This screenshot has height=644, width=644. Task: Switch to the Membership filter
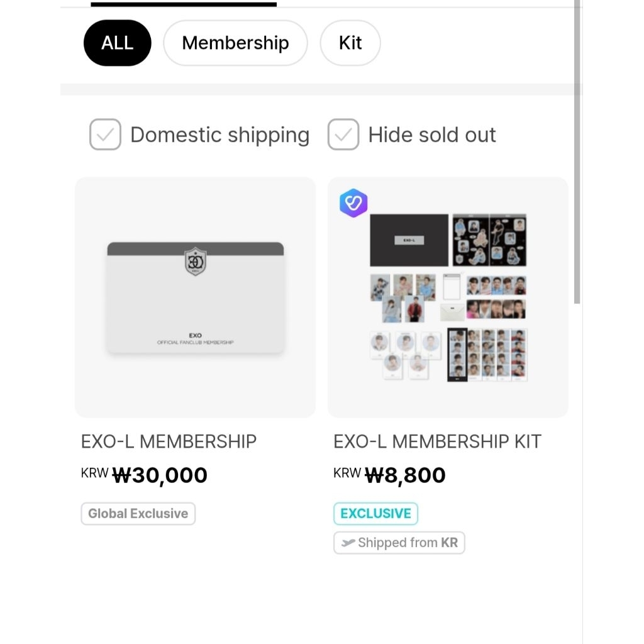tap(235, 43)
